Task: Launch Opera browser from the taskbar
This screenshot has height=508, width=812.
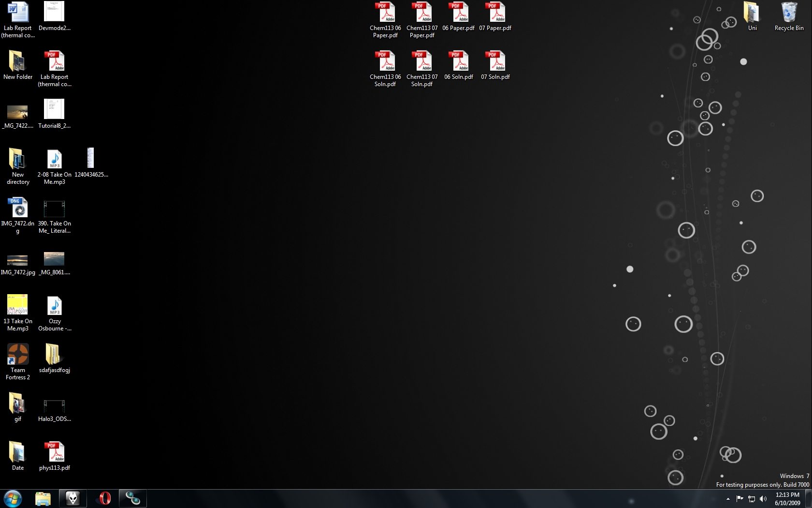Action: coord(104,498)
